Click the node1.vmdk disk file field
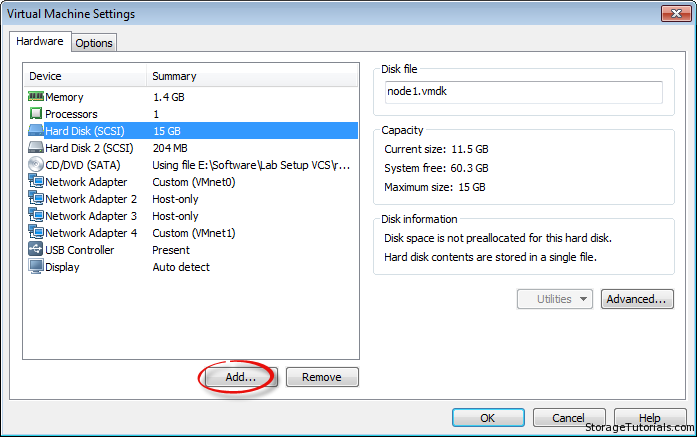Viewport: 697px width, 437px height. click(x=523, y=92)
